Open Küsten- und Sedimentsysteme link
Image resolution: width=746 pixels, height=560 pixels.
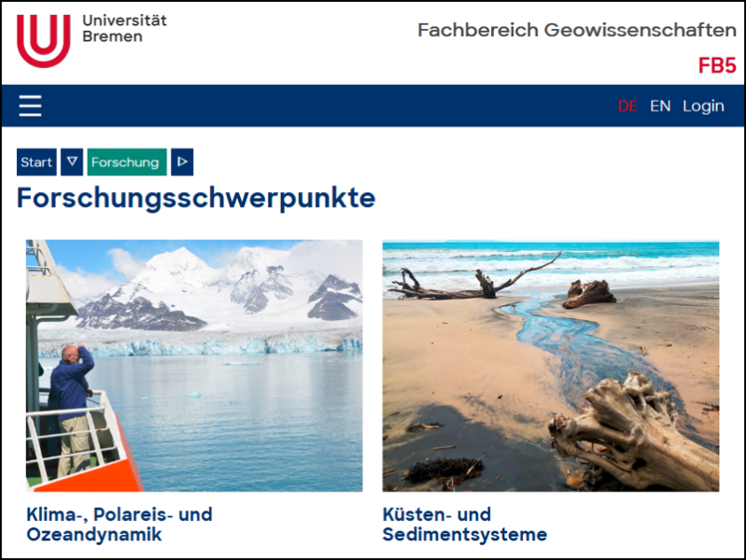[465, 525]
